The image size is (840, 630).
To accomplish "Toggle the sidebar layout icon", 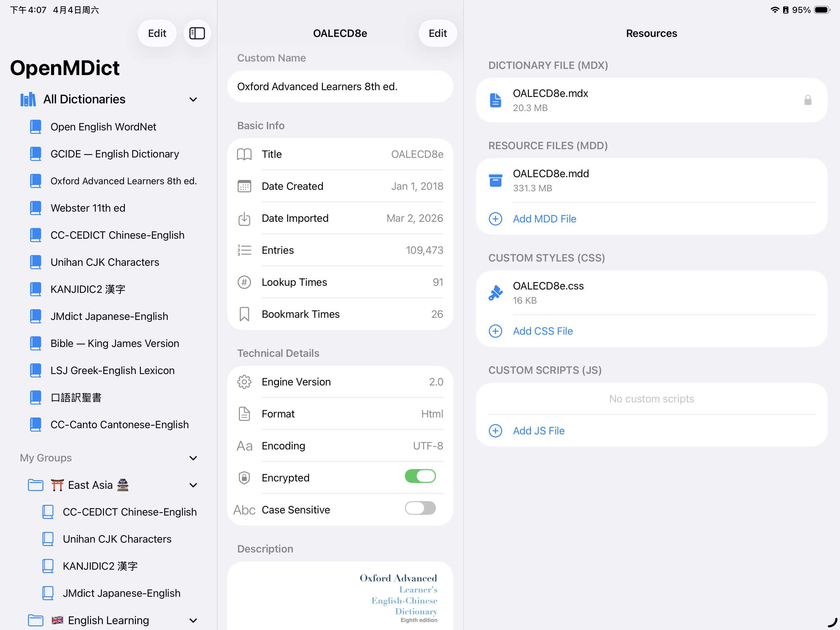I will click(x=197, y=34).
